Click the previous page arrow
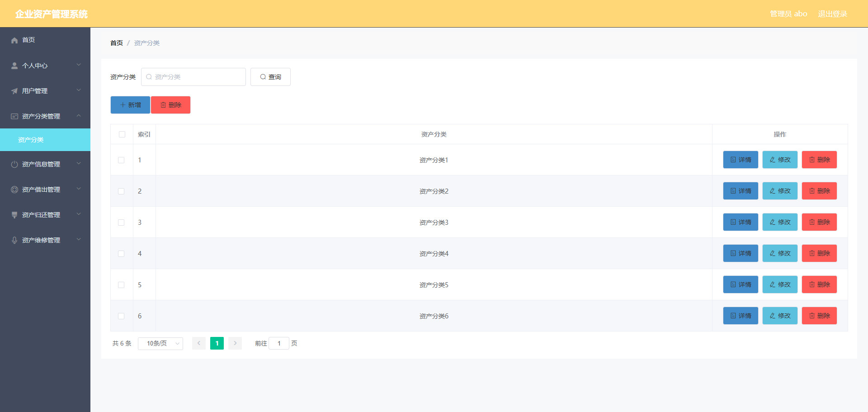The height and width of the screenshot is (412, 868). click(199, 343)
